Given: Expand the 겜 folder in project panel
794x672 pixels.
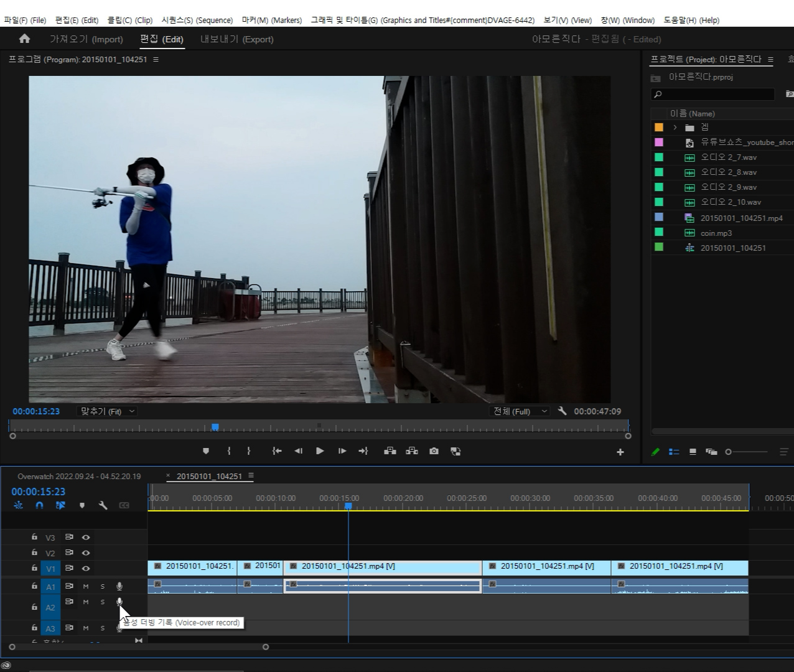Looking at the screenshot, I should 675,128.
